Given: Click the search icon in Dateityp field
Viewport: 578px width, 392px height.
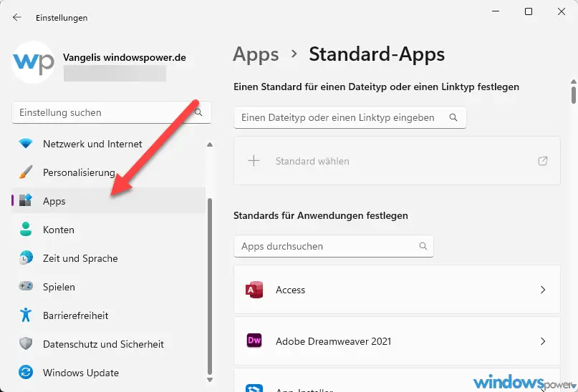Looking at the screenshot, I should [x=453, y=117].
